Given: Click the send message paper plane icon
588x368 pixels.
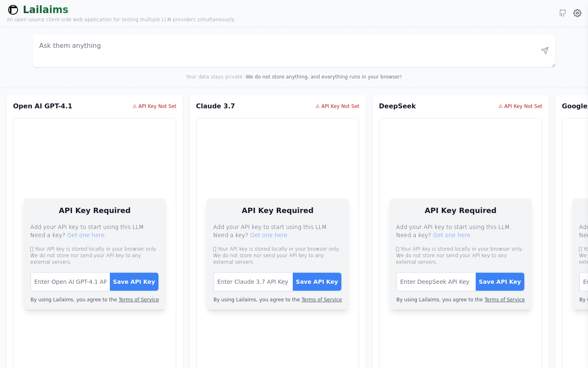Looking at the screenshot, I should click(545, 51).
